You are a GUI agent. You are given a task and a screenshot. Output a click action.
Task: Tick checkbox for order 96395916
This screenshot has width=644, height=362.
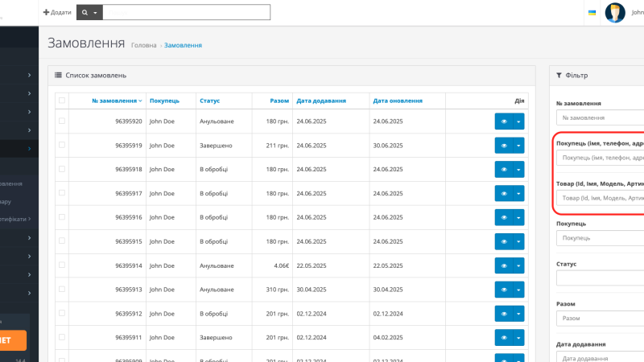(62, 216)
